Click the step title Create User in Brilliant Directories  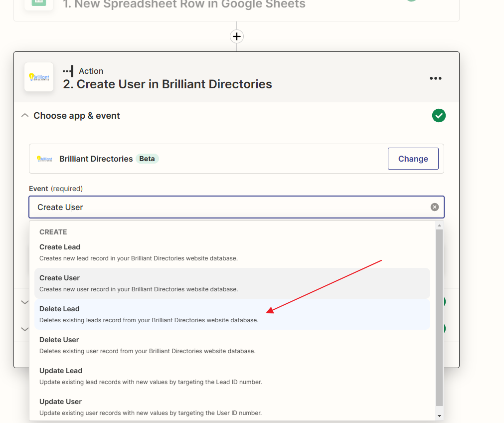point(168,84)
